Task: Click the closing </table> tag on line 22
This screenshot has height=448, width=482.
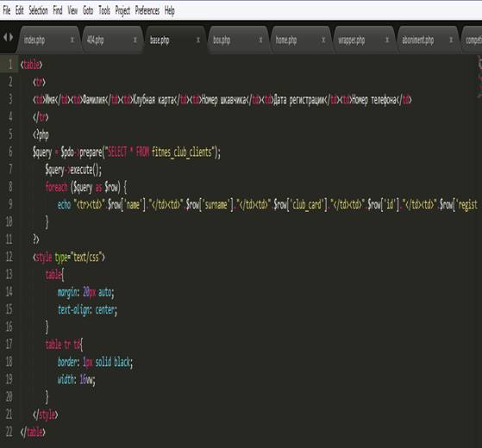Action: tap(33, 432)
